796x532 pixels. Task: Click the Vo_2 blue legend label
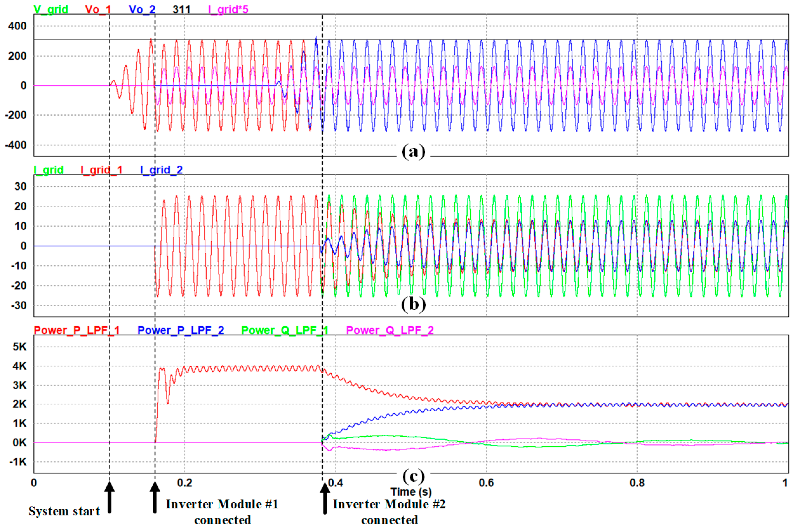pos(142,9)
